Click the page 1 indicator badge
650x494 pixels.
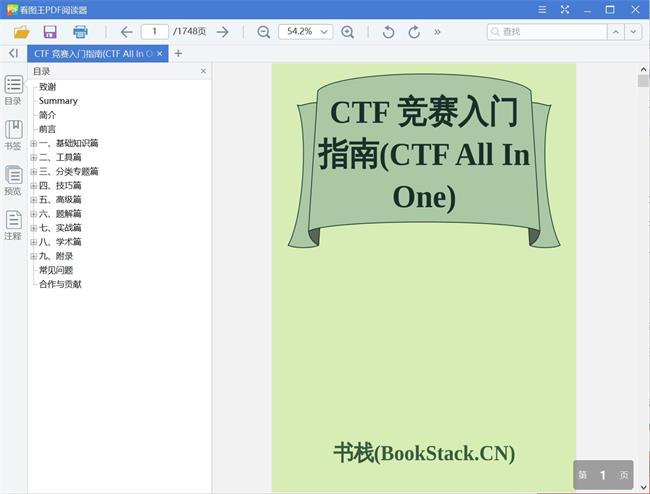pyautogui.click(x=603, y=475)
